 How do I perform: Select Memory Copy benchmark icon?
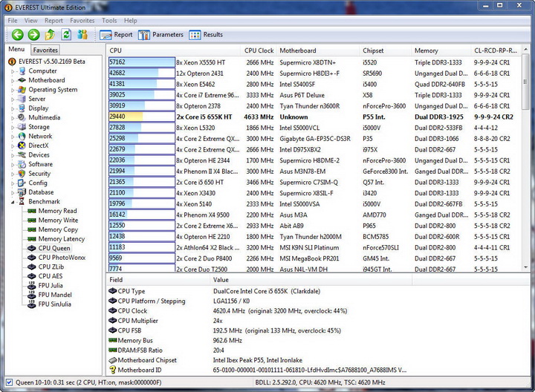click(32, 229)
